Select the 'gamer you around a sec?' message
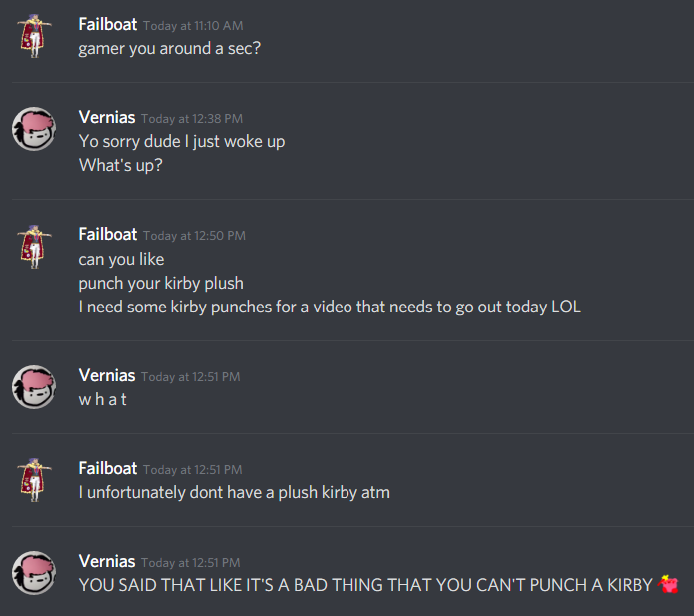The height and width of the screenshot is (616, 694). tap(170, 49)
